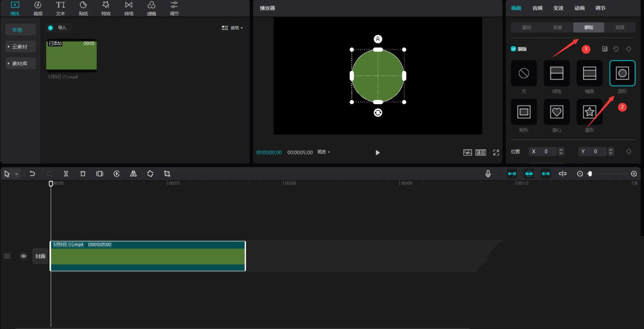This screenshot has width=644, height=329.
Task: Apply the linear mask option
Action: click(556, 73)
